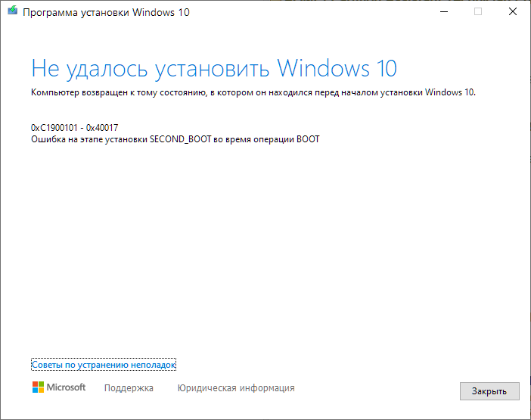Click the Закрыть button

point(489,391)
